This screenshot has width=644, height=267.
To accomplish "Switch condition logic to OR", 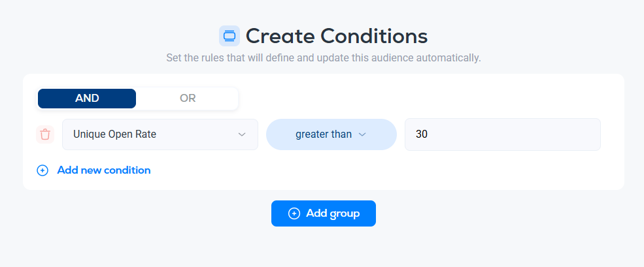I will click(x=188, y=99).
